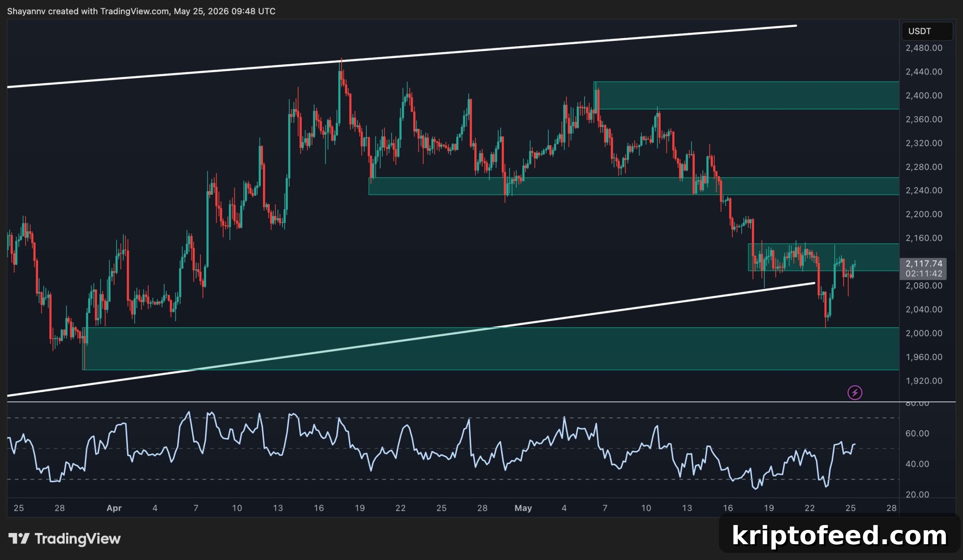Select the lower white channel trendline
Image resolution: width=963 pixels, height=560 pixels.
click(x=411, y=340)
